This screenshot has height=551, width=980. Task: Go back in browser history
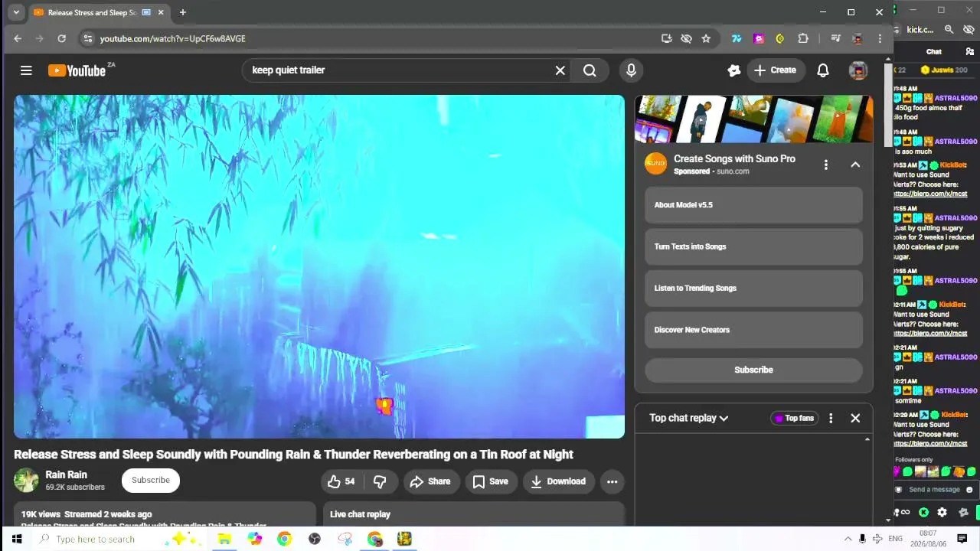click(18, 38)
